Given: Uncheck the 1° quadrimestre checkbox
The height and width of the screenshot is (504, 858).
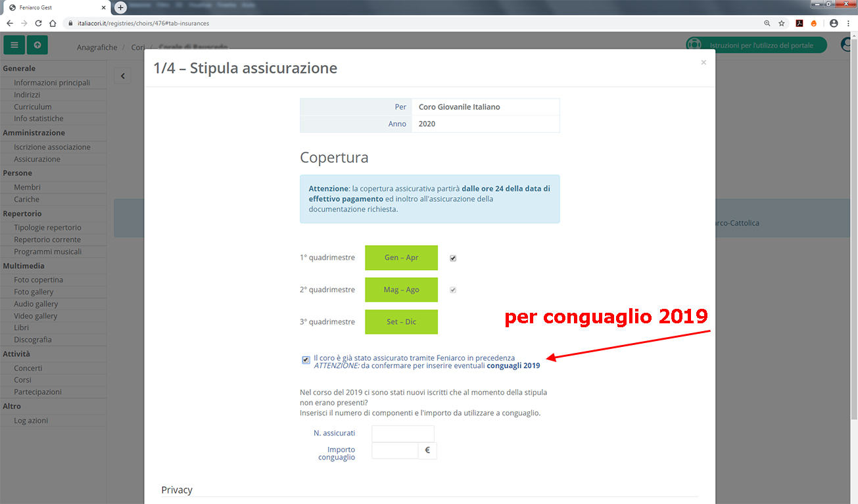Looking at the screenshot, I should tap(452, 258).
